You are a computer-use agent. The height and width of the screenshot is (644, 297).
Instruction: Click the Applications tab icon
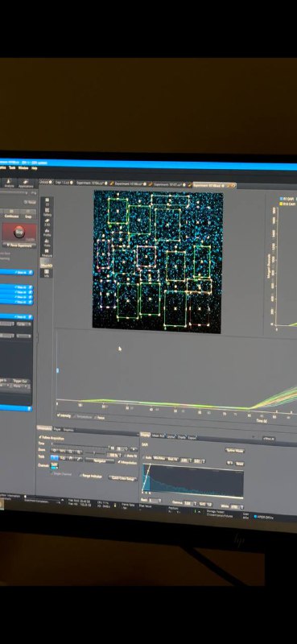click(26, 184)
